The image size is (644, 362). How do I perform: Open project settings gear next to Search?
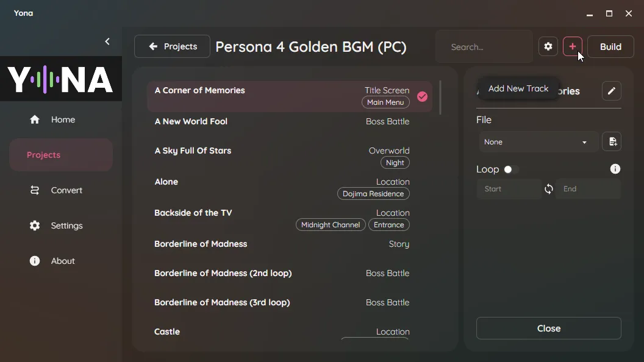point(548,47)
